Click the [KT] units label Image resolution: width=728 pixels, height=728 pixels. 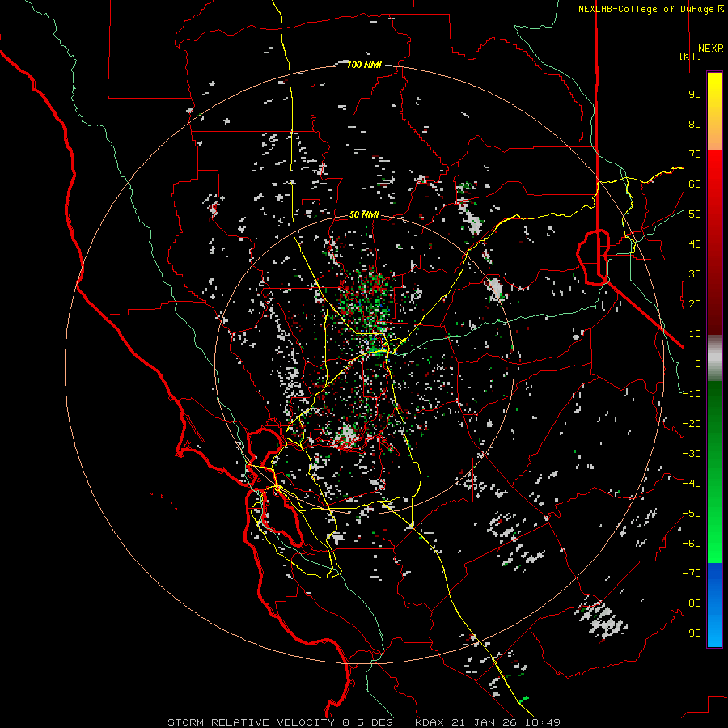click(690, 56)
